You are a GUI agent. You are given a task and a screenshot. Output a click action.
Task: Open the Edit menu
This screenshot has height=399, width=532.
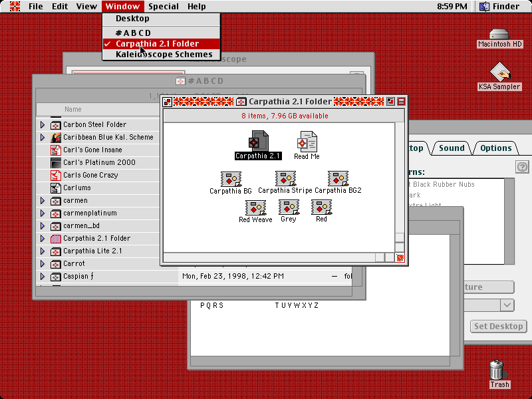point(60,6)
